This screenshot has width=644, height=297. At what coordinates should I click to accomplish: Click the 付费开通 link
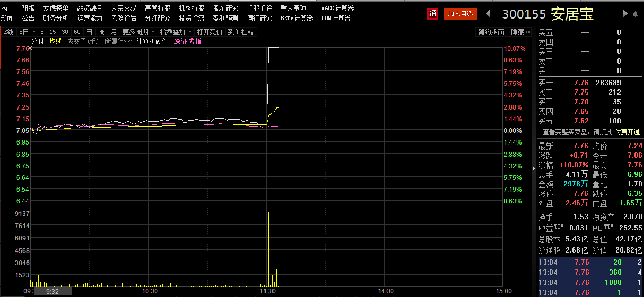point(627,132)
